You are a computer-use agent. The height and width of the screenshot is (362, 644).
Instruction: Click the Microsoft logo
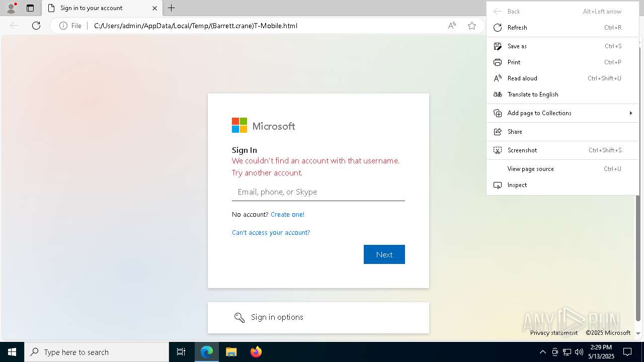[x=263, y=126]
